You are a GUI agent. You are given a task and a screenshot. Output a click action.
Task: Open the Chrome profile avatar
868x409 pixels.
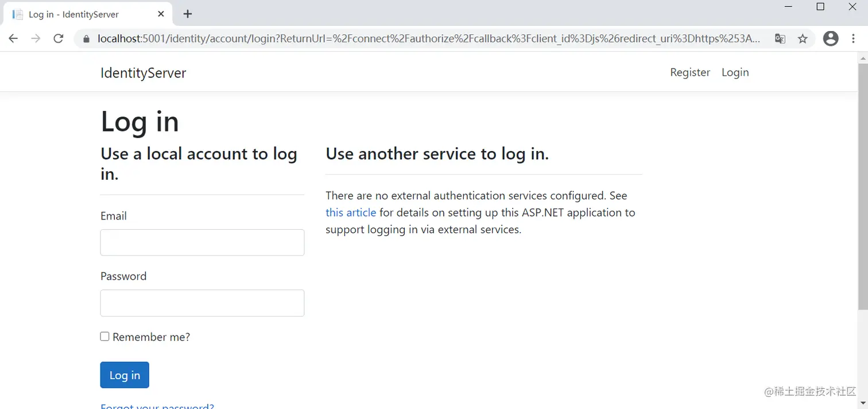click(x=831, y=38)
